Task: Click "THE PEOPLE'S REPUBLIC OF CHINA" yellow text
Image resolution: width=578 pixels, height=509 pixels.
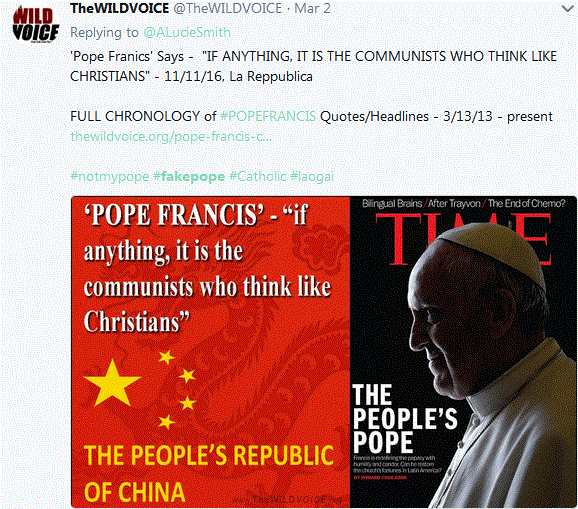Action: pos(209,473)
